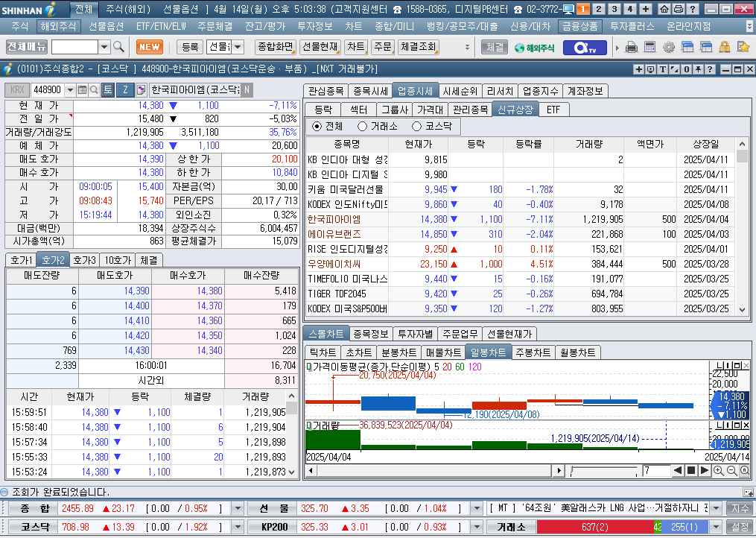
Task: Expand the 선물 ticker dropdown in status bar
Action: tap(477, 508)
